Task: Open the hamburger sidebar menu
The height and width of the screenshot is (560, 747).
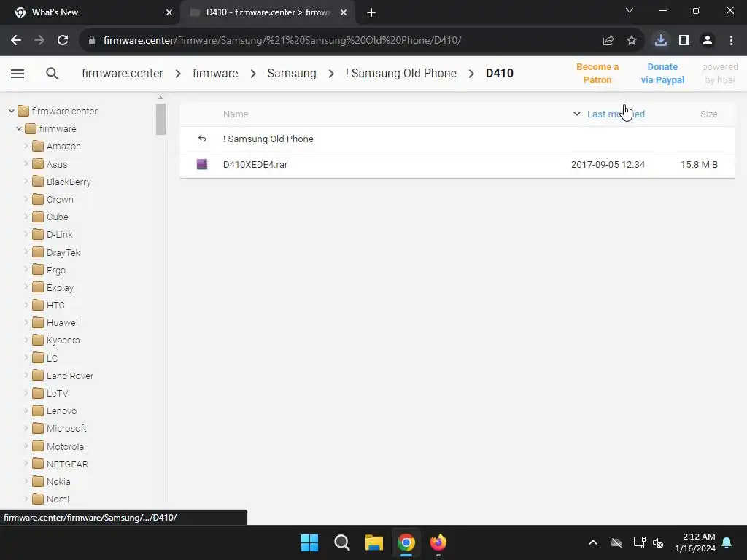Action: [18, 74]
